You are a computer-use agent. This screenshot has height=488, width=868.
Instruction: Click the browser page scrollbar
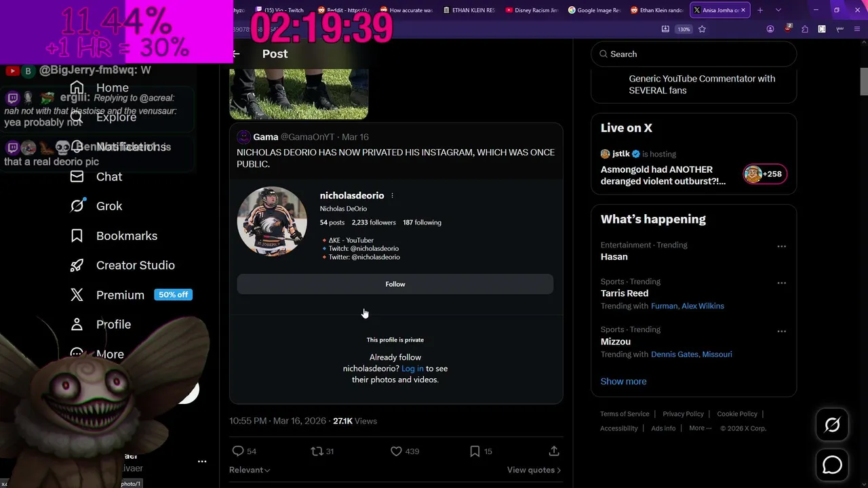[x=863, y=81]
